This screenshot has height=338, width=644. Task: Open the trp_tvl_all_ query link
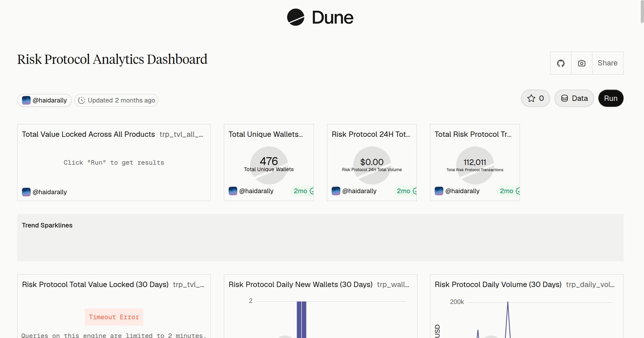point(181,134)
